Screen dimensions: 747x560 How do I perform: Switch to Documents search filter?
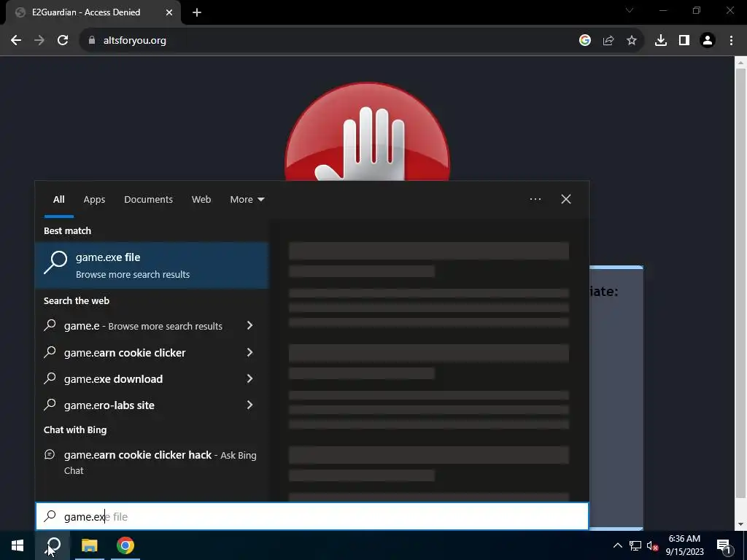(148, 200)
